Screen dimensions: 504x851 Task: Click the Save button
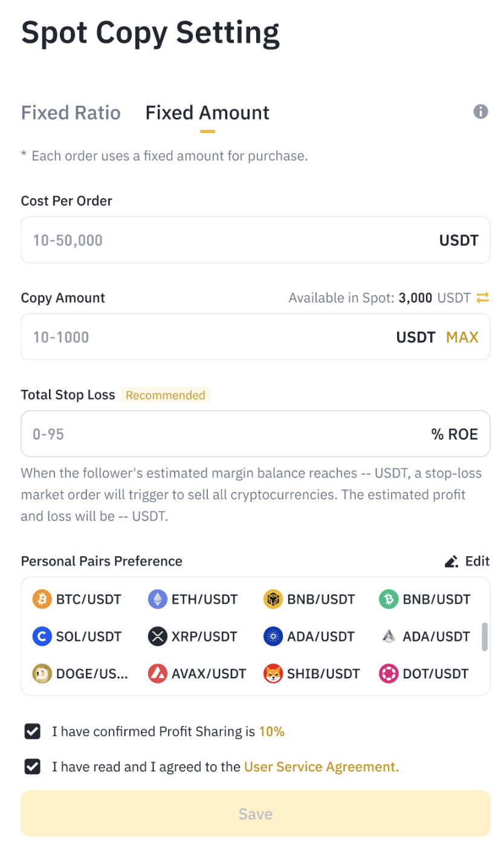point(256,814)
